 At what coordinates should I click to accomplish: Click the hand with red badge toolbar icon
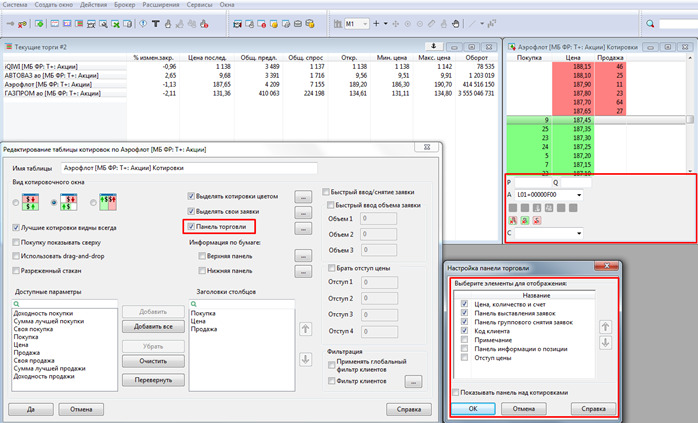tap(204, 24)
